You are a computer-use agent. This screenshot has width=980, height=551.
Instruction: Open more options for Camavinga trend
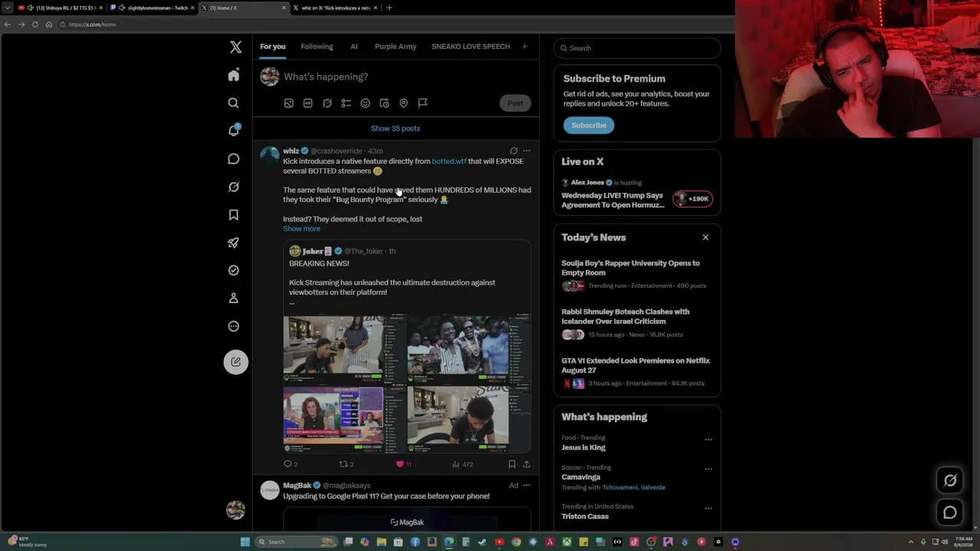click(708, 468)
